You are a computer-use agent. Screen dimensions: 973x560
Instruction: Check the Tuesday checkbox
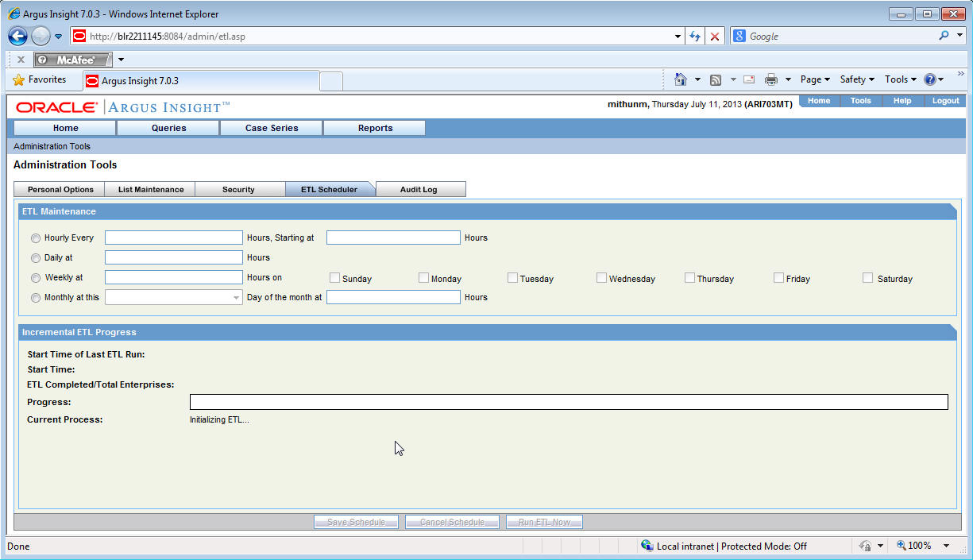pos(512,278)
